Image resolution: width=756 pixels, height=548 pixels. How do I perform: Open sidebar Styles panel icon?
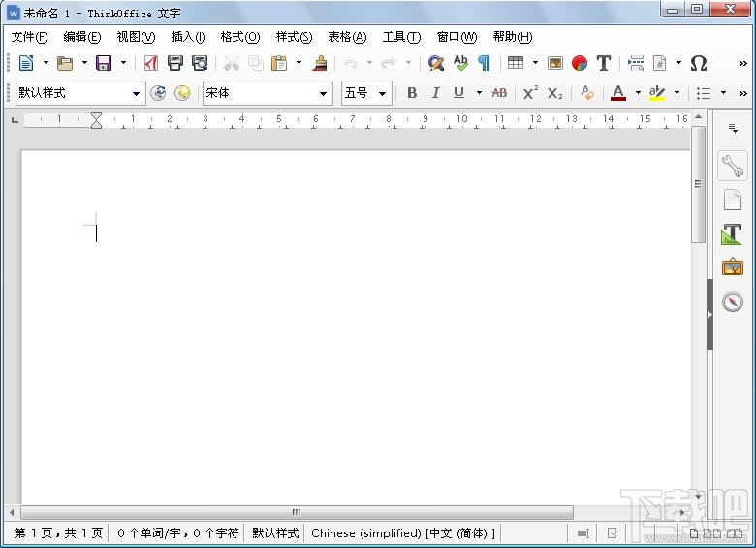point(733,235)
